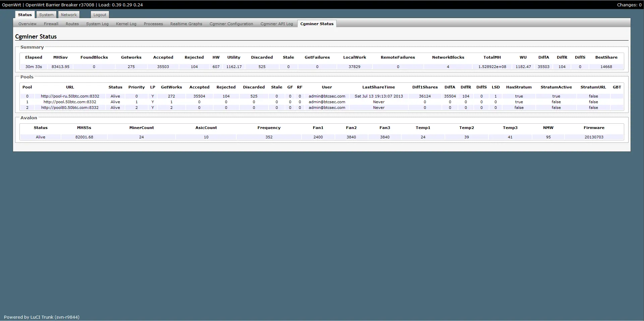Click the Logout tab

100,15
